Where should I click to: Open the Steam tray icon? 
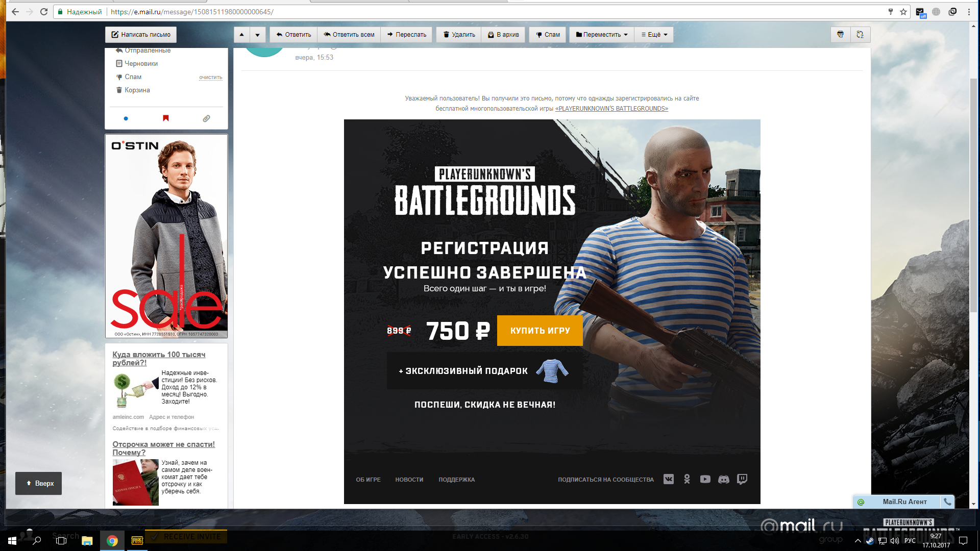click(x=870, y=541)
